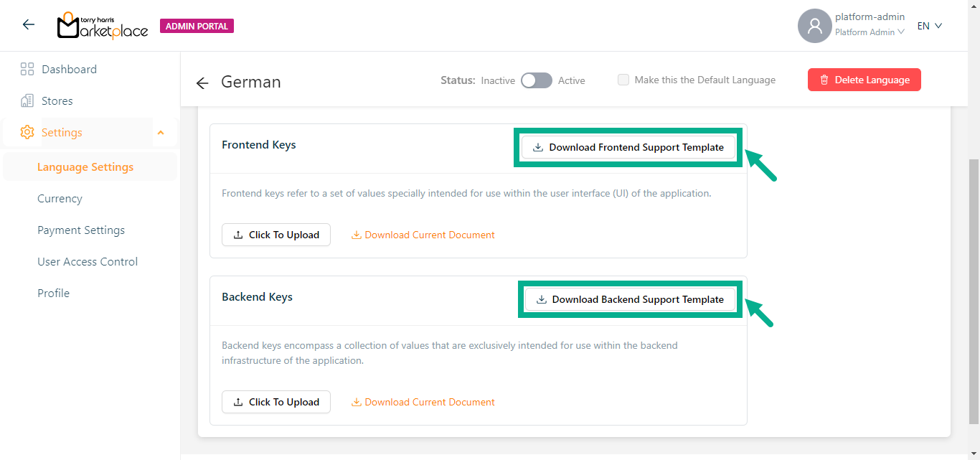Open the EN language dropdown
This screenshot has height=460, width=980.
(x=930, y=26)
